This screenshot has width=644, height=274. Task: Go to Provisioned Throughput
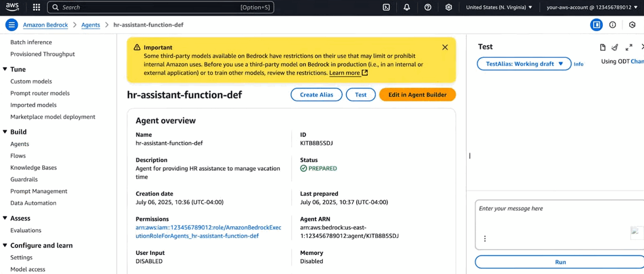(43, 54)
